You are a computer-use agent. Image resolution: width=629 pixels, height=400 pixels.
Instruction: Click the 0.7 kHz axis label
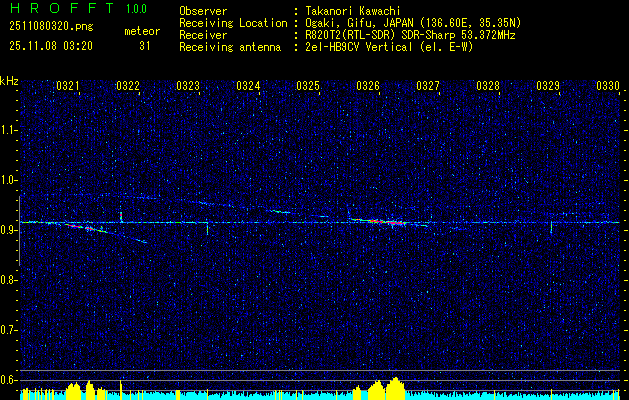pyautogui.click(x=8, y=330)
